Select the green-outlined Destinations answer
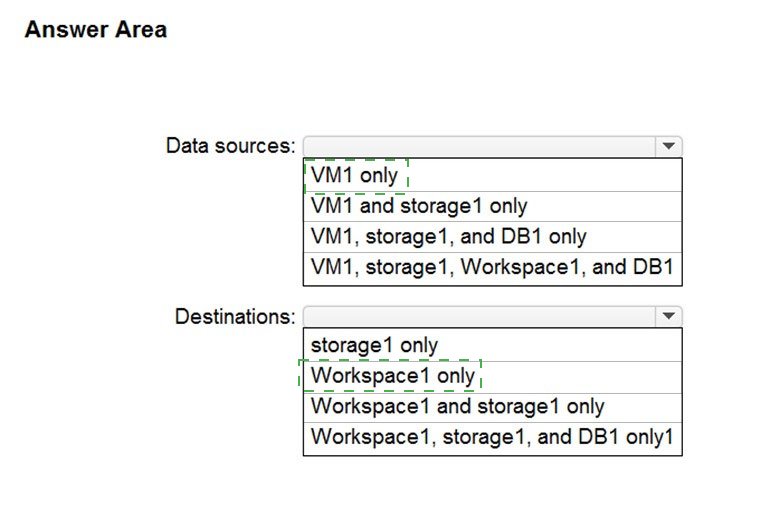Viewport: 780px width, 513px height. [393, 376]
